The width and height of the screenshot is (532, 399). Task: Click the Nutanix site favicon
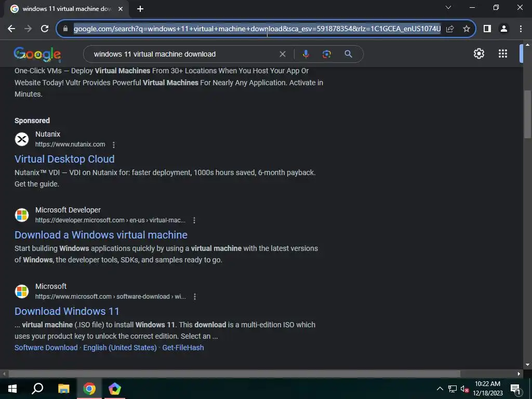[x=22, y=139]
